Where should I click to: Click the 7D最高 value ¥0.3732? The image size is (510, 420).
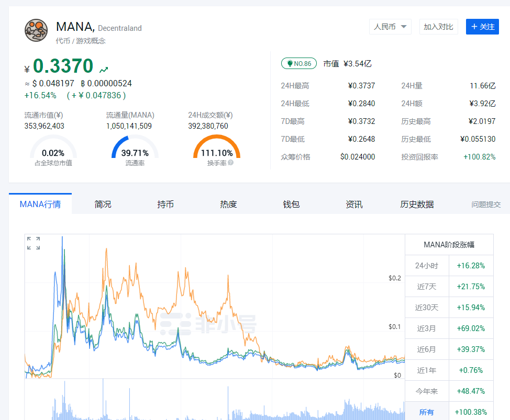pos(361,121)
